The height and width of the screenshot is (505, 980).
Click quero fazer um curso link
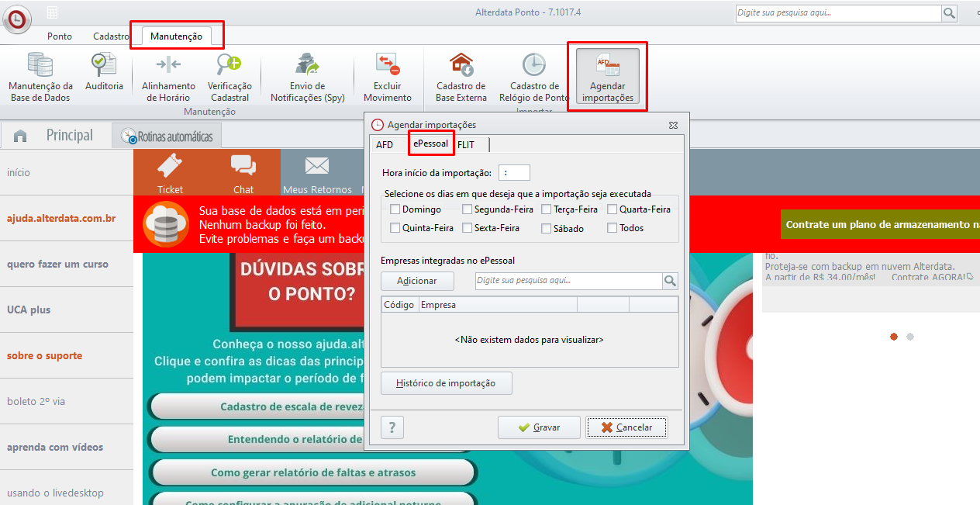click(x=57, y=264)
